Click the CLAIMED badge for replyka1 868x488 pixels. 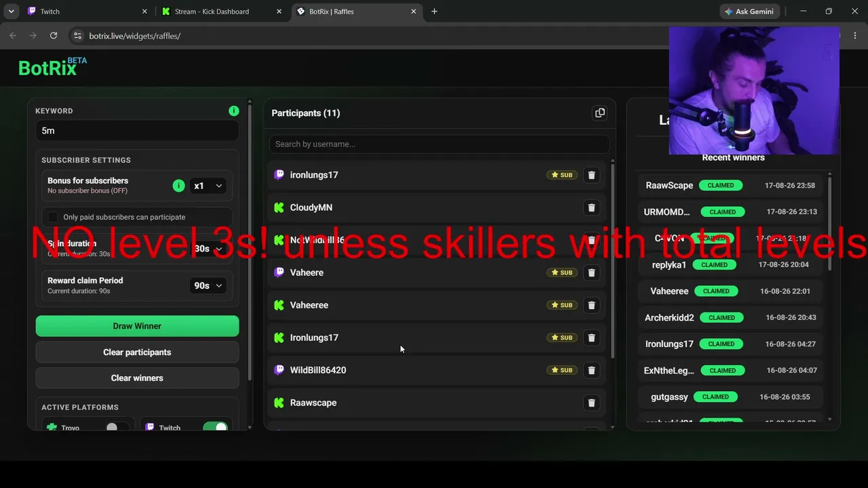714,265
